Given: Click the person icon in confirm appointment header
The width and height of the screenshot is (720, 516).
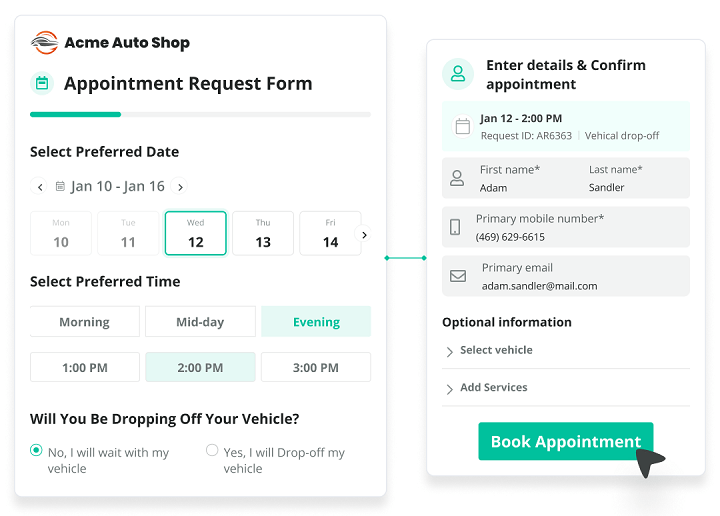Looking at the screenshot, I should 457,73.
